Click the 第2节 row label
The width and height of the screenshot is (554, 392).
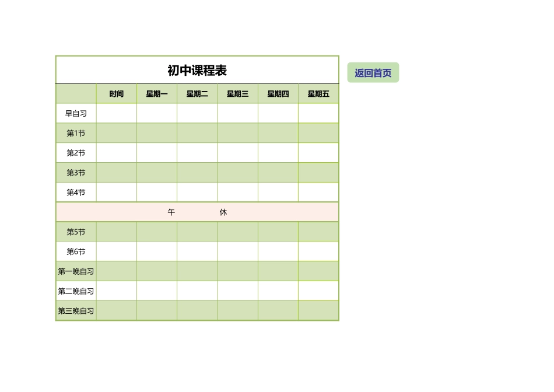[x=76, y=152]
